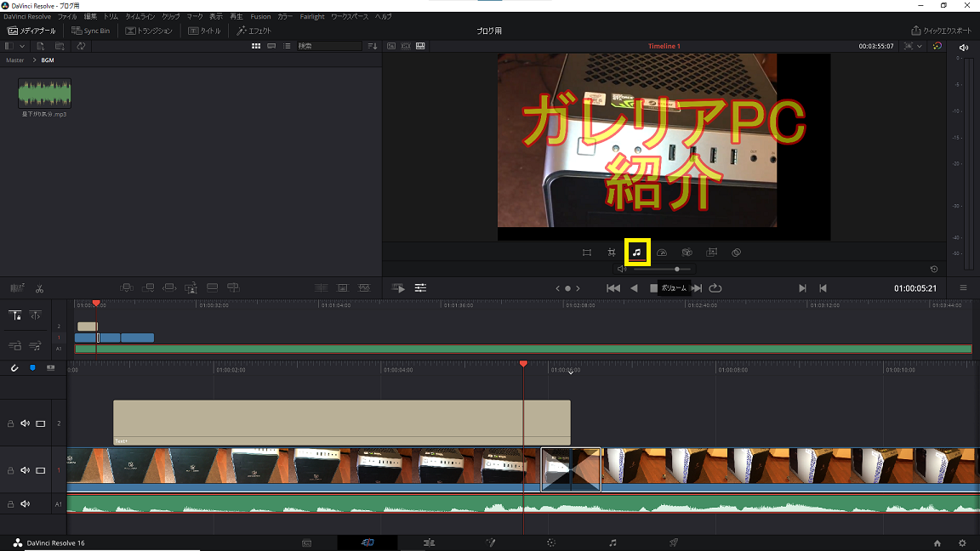Screen dimensions: 980x551
Task: Click the Append edit icon
Action: point(148,287)
